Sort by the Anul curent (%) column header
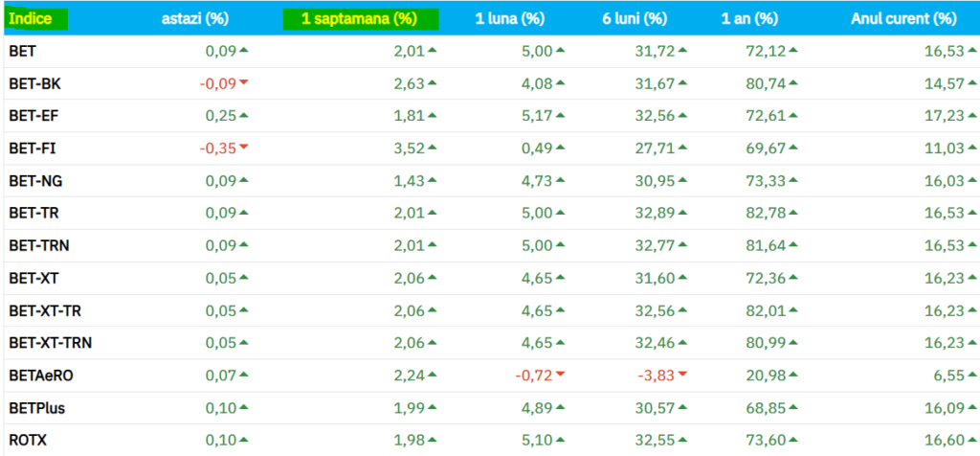 (902, 18)
